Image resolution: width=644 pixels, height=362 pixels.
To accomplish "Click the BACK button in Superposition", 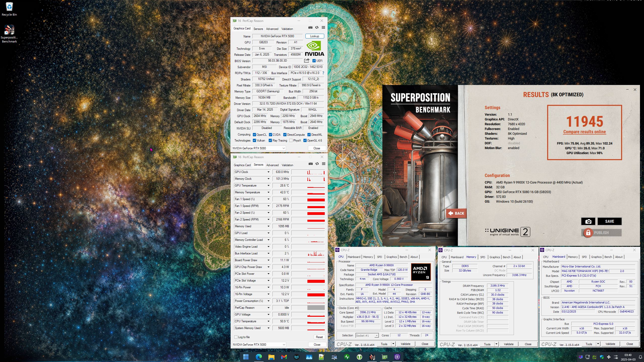I will pos(456,213).
